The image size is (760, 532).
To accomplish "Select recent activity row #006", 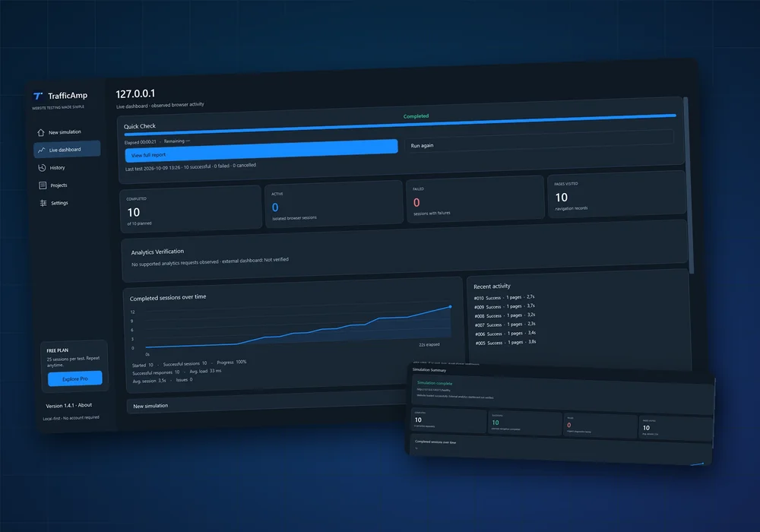I will [505, 334].
